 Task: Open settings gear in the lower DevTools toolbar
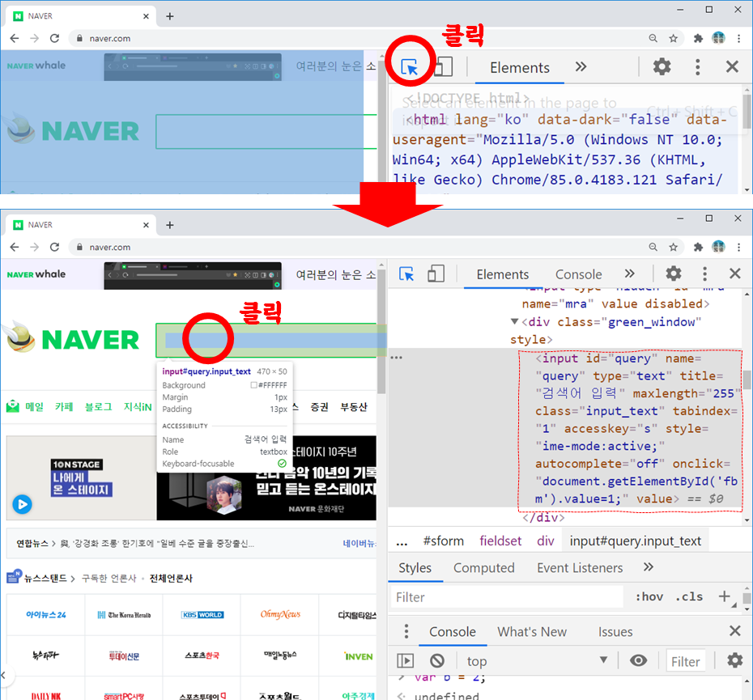[x=674, y=274]
